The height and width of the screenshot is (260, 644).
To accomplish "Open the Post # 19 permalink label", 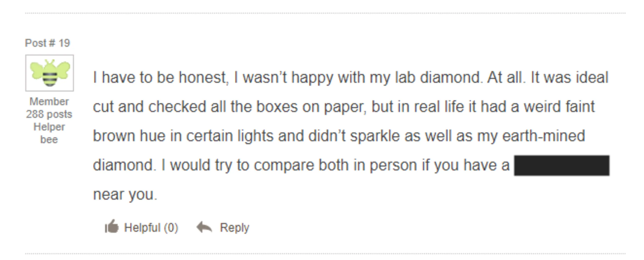I will pos(47,43).
